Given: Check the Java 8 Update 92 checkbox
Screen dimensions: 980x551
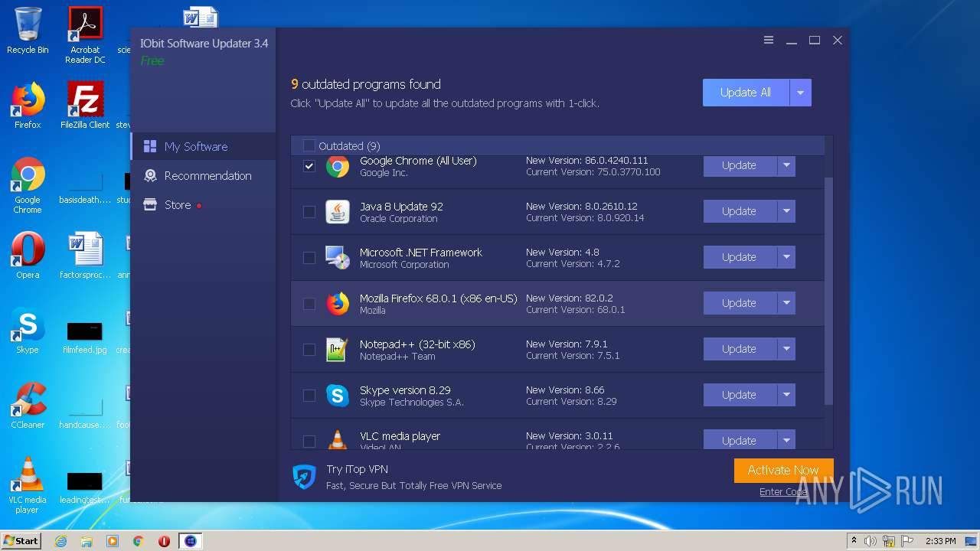Looking at the screenshot, I should pos(309,212).
